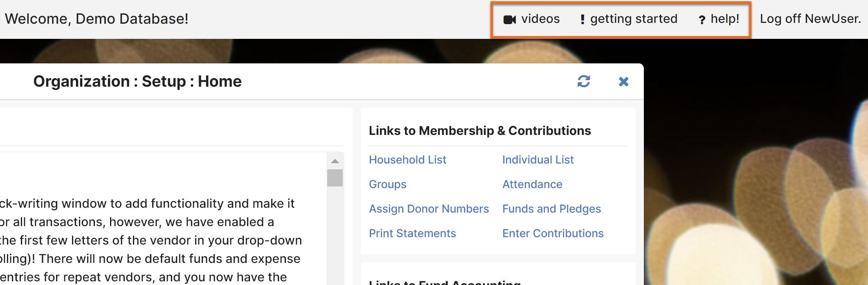Open the Household List link
The height and width of the screenshot is (285, 868).
[407, 160]
